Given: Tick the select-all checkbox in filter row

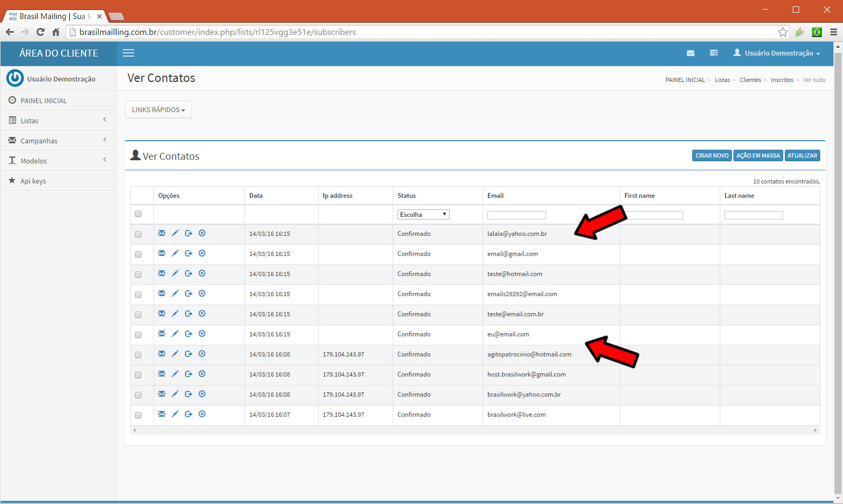Looking at the screenshot, I should 138,214.
